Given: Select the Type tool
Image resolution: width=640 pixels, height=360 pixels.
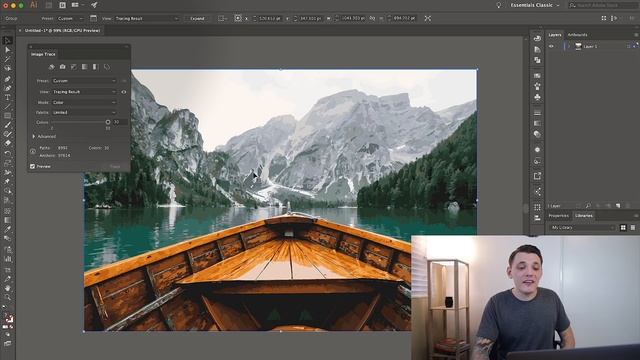Looking at the screenshot, I should tap(7, 98).
